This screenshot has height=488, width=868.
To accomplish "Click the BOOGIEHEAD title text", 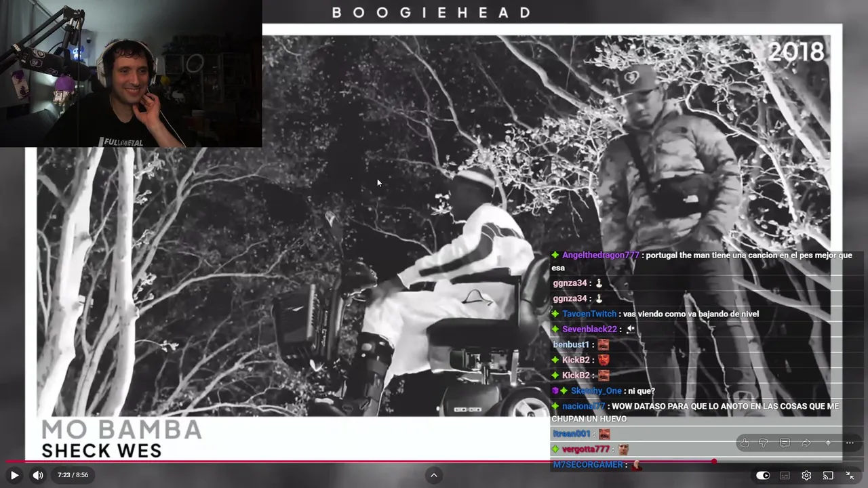I will point(431,12).
